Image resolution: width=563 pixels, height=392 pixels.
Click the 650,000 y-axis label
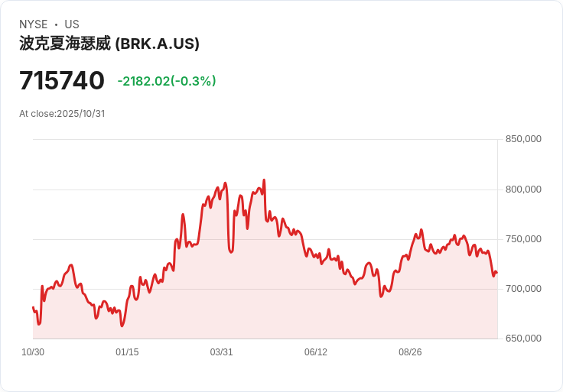(523, 339)
